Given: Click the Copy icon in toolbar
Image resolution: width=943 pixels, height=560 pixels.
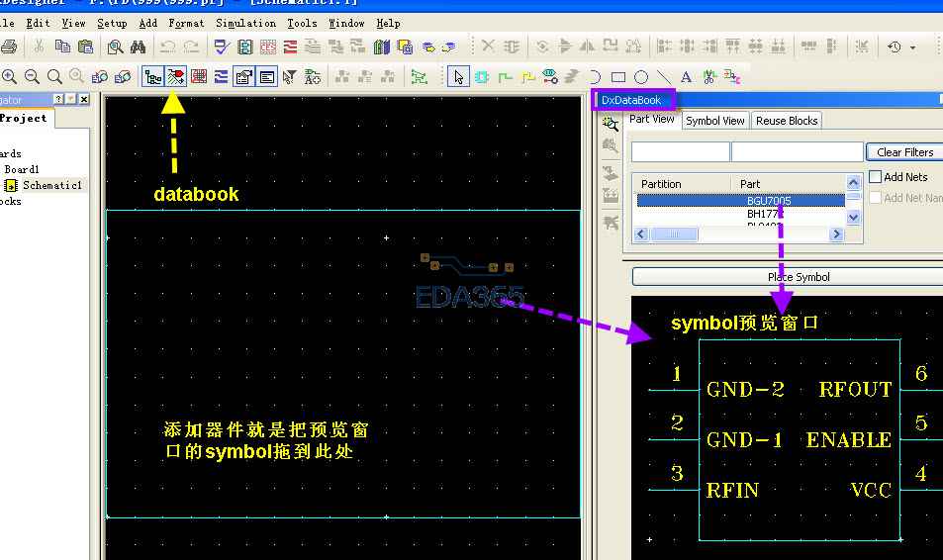Looking at the screenshot, I should [x=62, y=47].
